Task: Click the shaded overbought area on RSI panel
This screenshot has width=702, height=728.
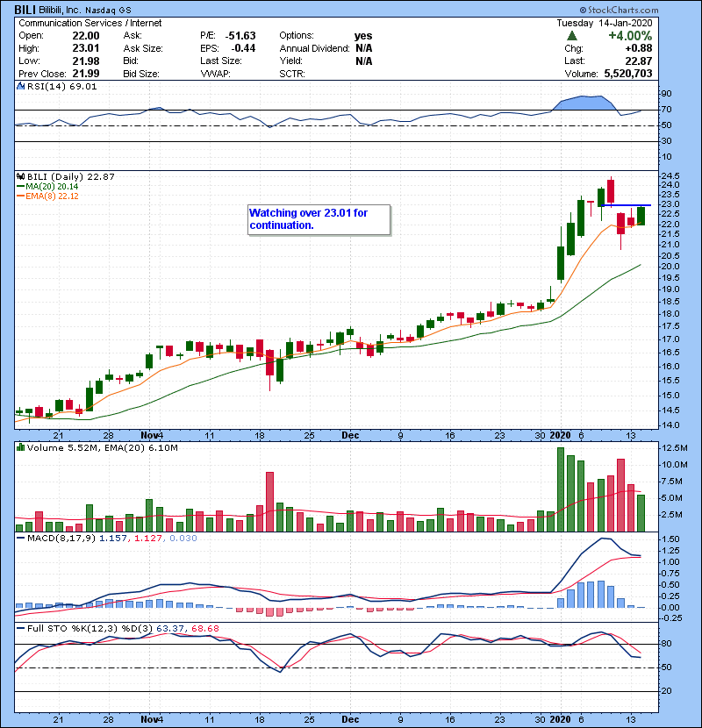Action: coord(586,103)
